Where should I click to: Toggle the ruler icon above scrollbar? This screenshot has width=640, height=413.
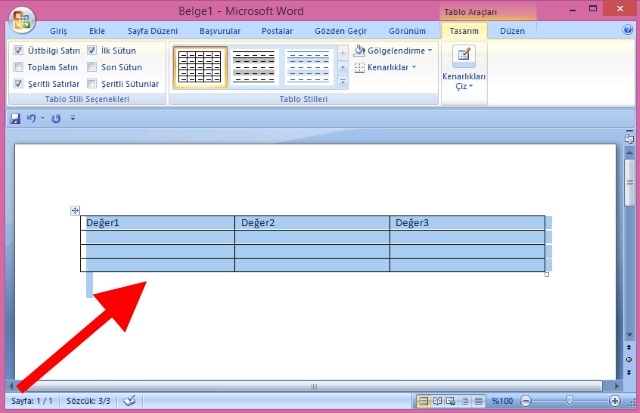(629, 139)
